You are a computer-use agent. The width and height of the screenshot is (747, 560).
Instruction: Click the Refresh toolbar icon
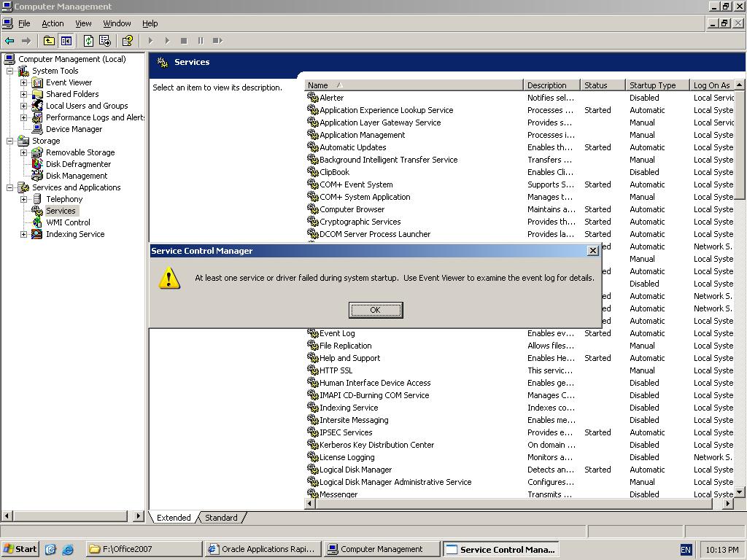pos(88,41)
